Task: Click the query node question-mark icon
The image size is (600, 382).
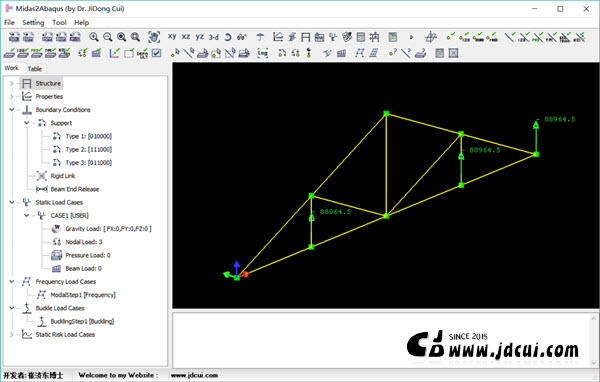Action: point(392,53)
